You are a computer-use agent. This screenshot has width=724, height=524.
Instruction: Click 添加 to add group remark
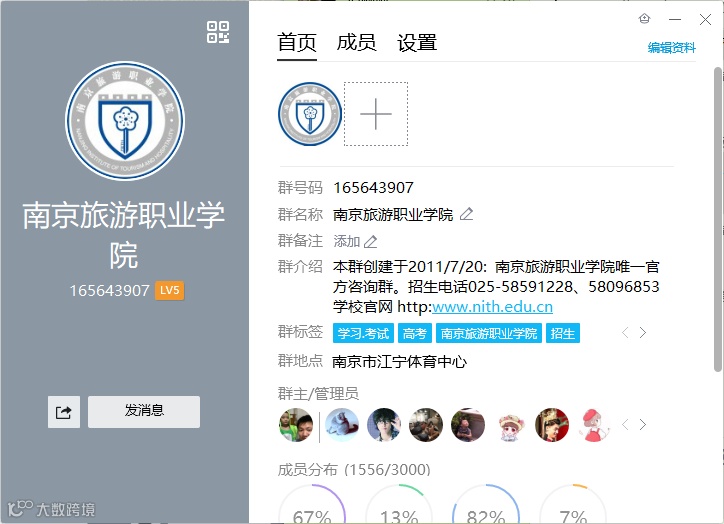coord(347,241)
